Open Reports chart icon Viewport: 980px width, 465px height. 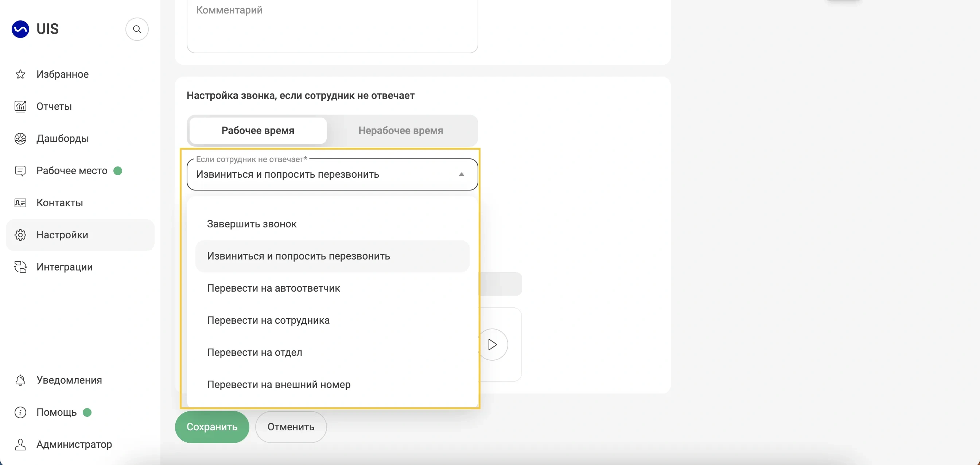(20, 106)
